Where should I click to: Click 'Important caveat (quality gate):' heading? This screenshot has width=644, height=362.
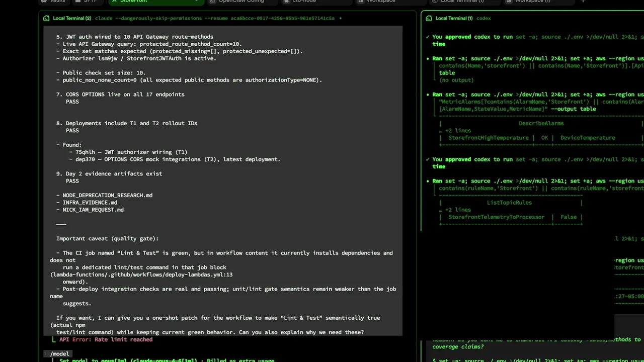tap(108, 239)
